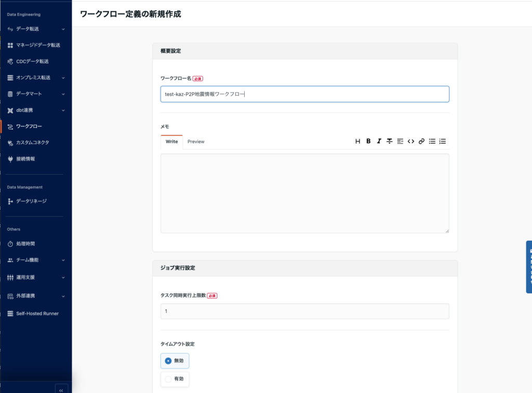Insert a hyperlink using the link icon
The width and height of the screenshot is (532, 393).
421,141
